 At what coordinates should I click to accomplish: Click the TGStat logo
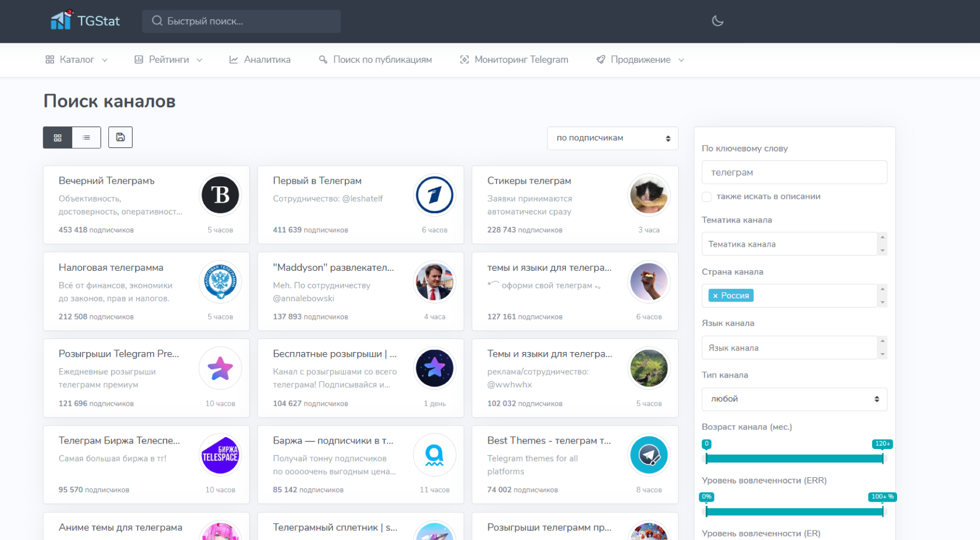[85, 21]
